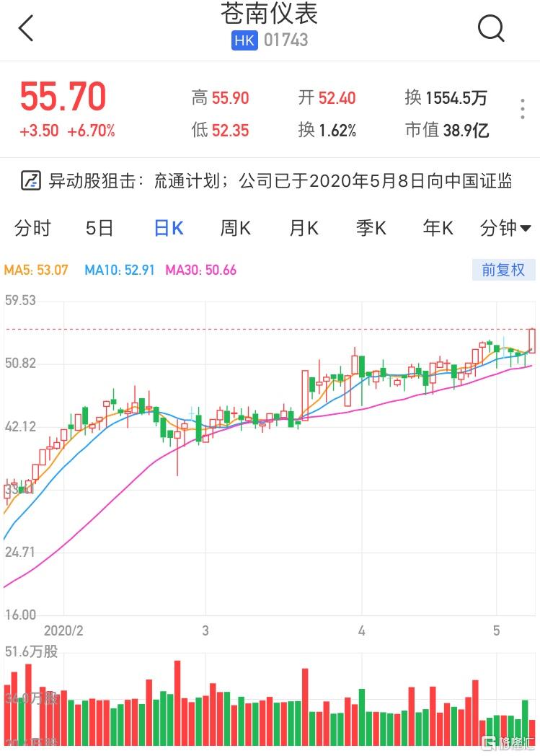This screenshot has height=756, width=540.
Task: Expand the 分钟 dropdown arrow
Action: 526,228
